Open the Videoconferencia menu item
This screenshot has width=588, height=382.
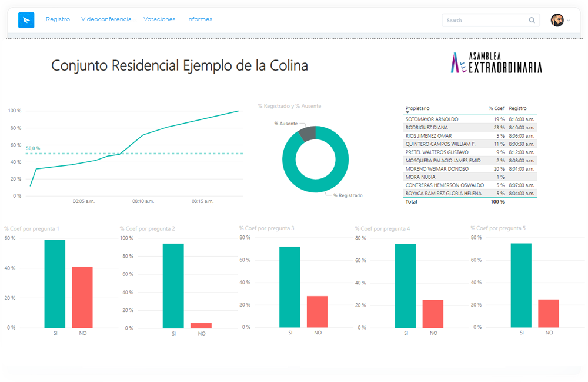coord(107,19)
